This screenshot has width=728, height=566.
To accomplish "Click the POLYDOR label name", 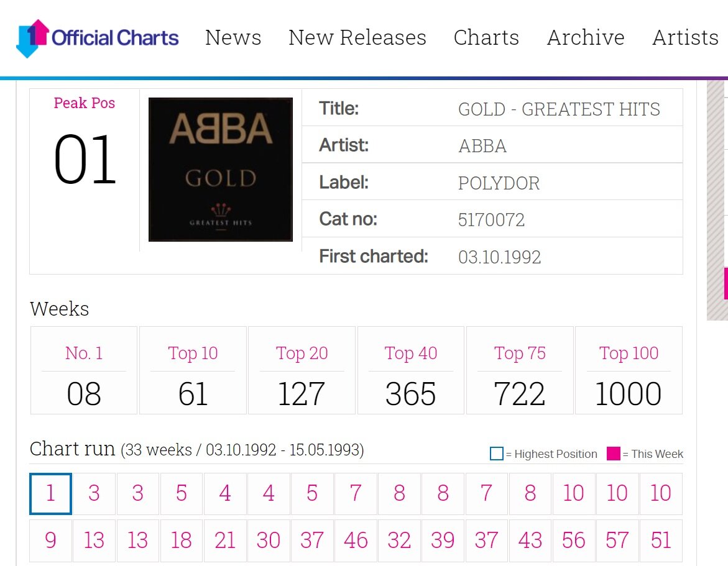I will pos(499,183).
